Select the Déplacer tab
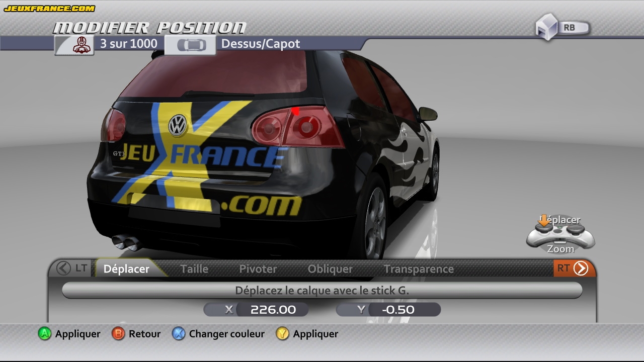 pyautogui.click(x=126, y=269)
